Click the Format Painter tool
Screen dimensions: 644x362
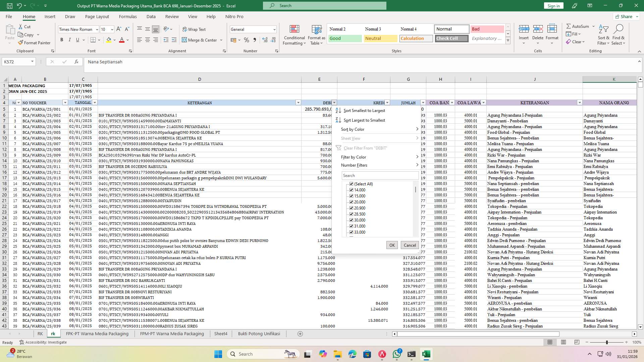pyautogui.click(x=35, y=43)
